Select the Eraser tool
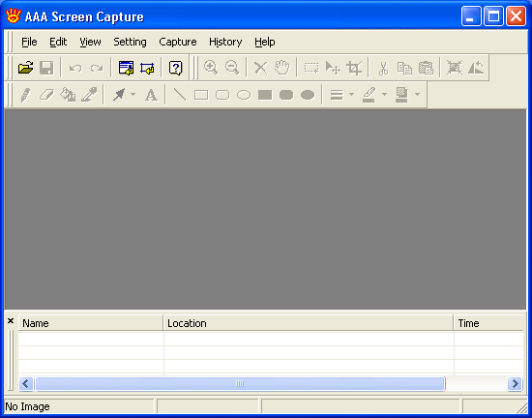Image resolution: width=532 pixels, height=418 pixels. coord(46,95)
